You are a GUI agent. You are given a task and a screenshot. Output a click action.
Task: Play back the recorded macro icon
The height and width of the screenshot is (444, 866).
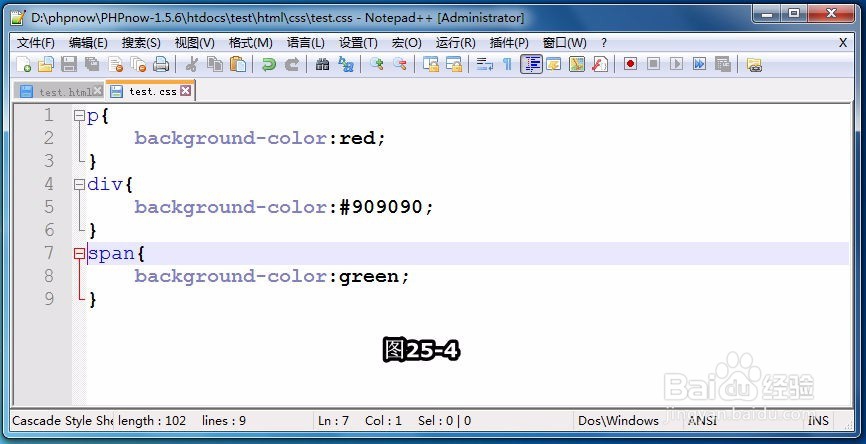(677, 65)
